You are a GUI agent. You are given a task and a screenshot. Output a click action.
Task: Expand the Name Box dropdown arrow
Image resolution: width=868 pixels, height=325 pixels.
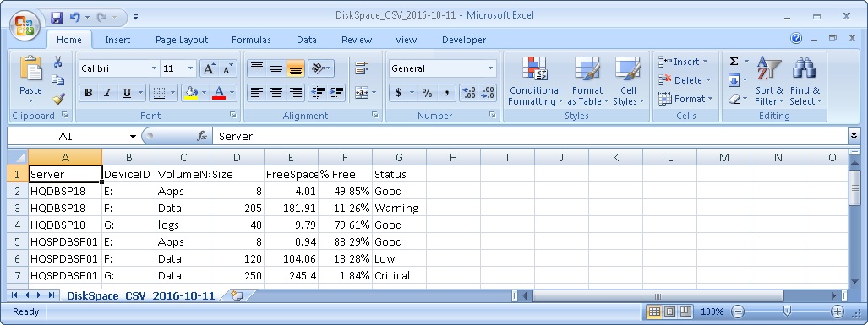point(133,137)
